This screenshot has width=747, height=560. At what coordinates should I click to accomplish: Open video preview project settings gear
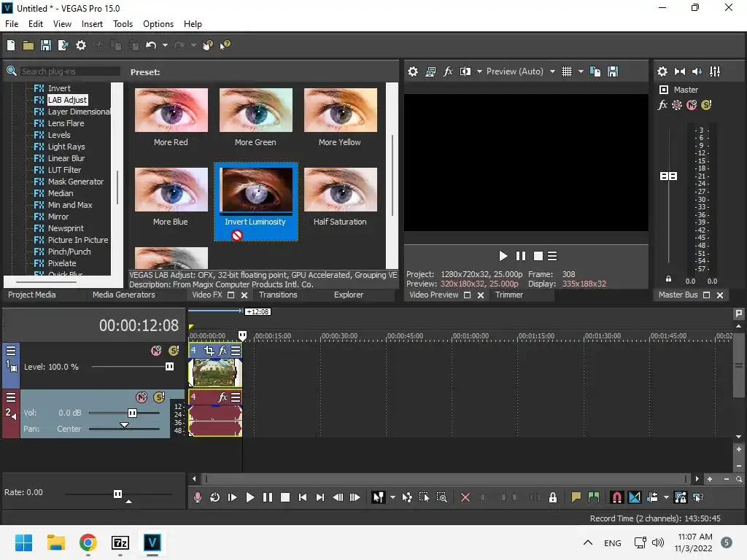pos(413,71)
